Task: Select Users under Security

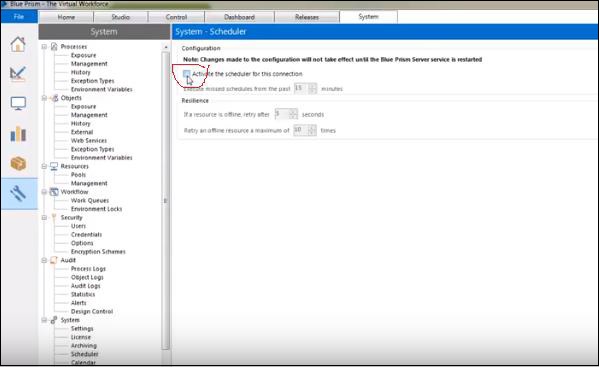Action: (78, 226)
